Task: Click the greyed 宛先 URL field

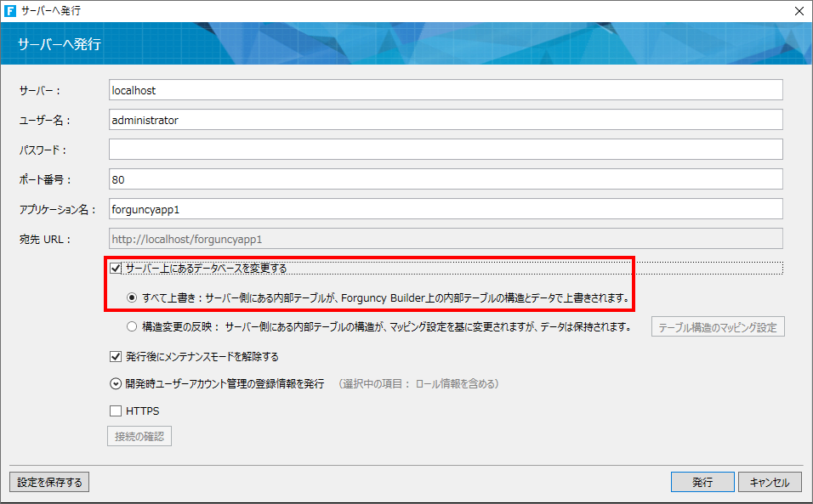Action: (x=446, y=239)
